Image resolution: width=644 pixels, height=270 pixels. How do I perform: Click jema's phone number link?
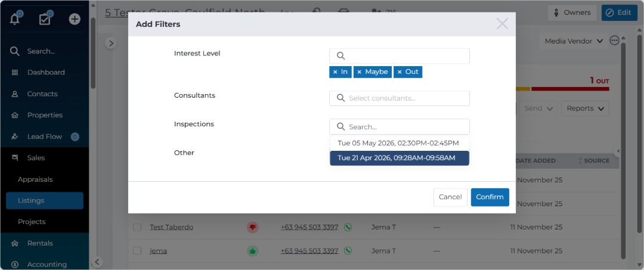point(309,251)
